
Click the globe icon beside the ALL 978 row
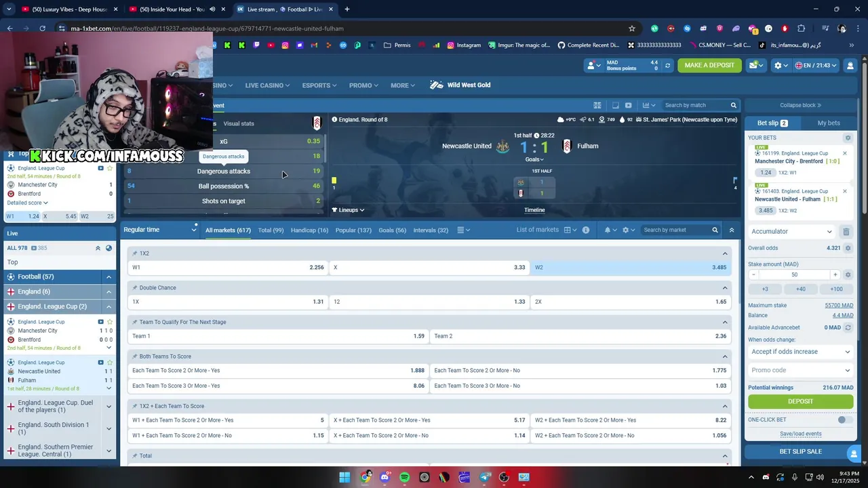pos(108,248)
